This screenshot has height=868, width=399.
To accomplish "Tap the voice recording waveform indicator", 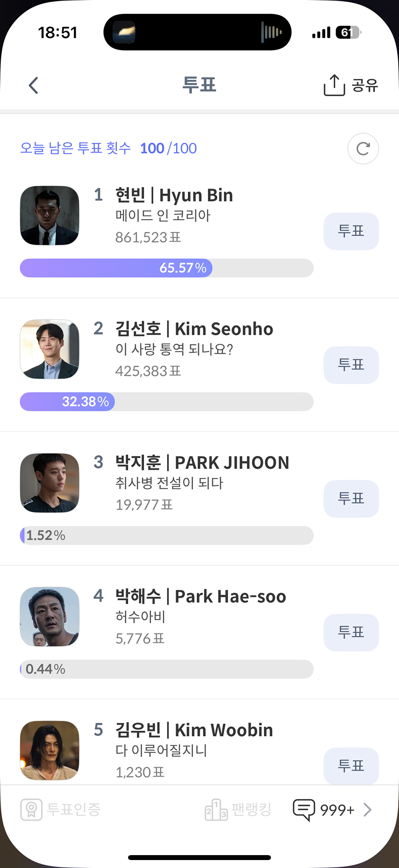I will point(271,32).
